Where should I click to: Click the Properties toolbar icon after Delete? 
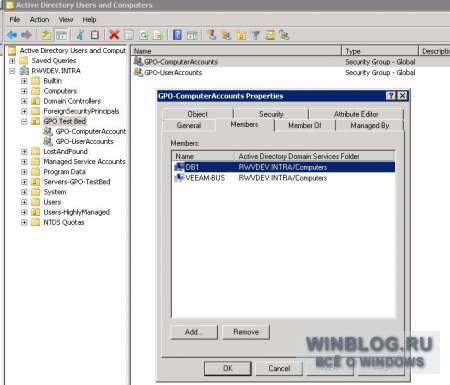tap(129, 35)
